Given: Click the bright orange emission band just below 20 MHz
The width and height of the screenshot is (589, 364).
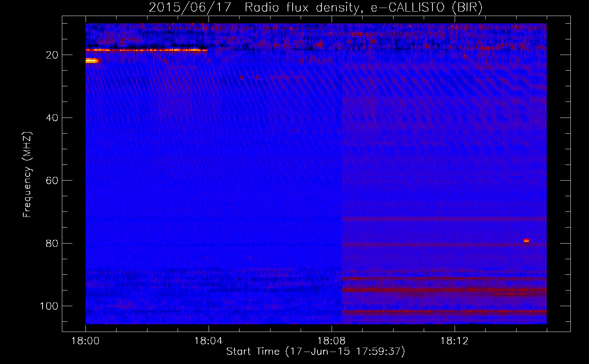Looking at the screenshot, I should [146, 50].
